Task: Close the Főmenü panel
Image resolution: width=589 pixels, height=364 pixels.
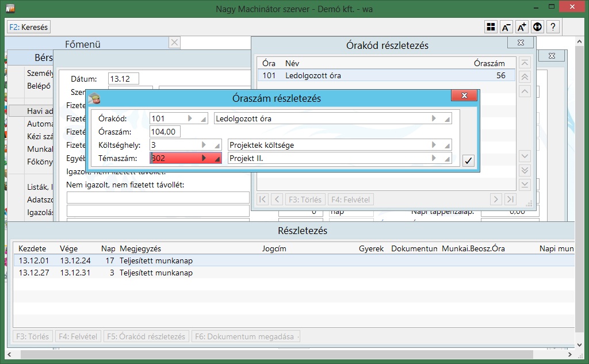Action: (x=174, y=43)
